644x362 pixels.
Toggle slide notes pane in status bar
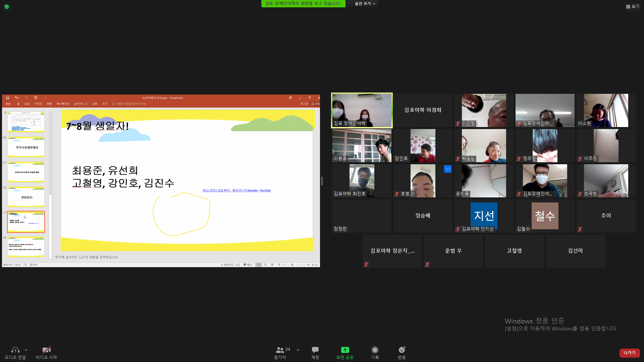[230, 265]
